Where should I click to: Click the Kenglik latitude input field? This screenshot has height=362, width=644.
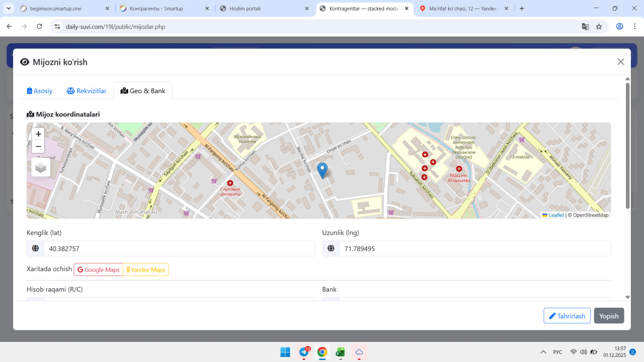click(x=179, y=249)
